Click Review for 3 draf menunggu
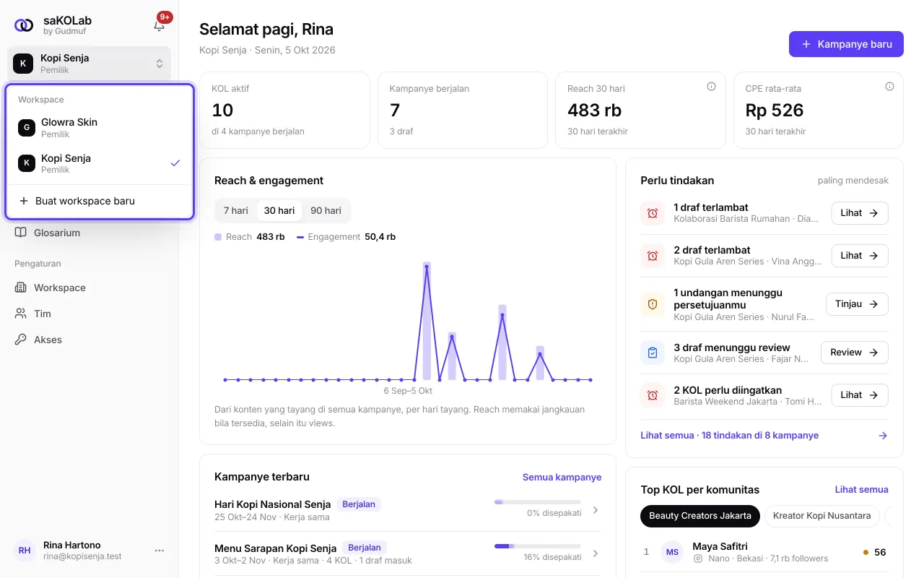 tap(855, 353)
